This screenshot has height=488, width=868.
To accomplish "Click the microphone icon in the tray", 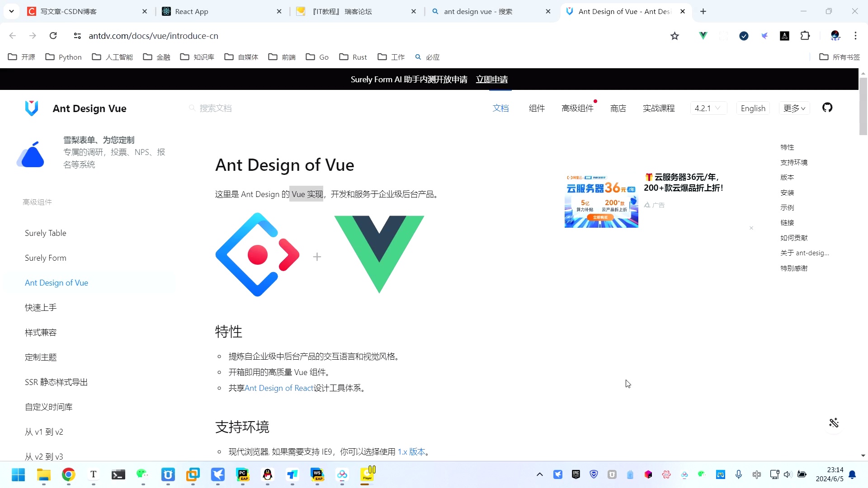I will point(739,474).
